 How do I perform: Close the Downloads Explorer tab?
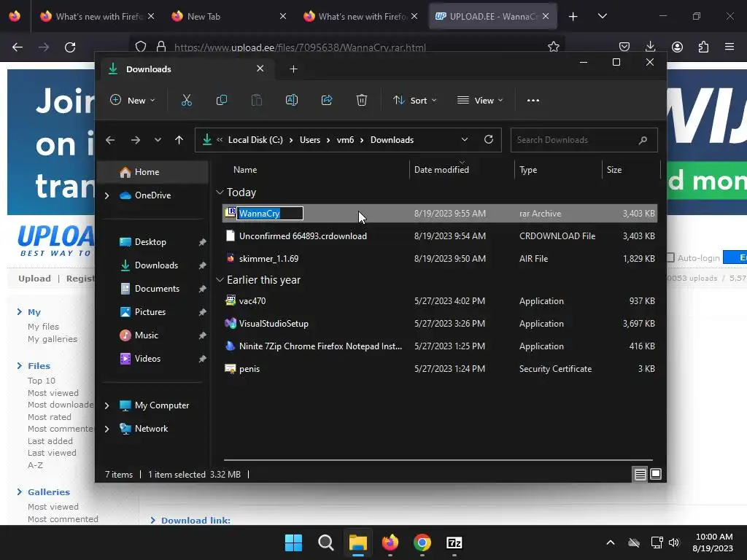[x=260, y=69]
